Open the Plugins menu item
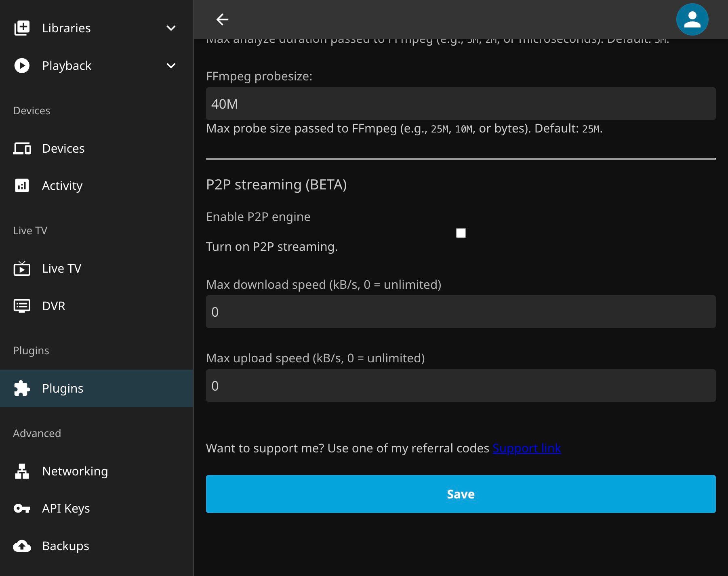The height and width of the screenshot is (576, 728). pyautogui.click(x=63, y=388)
